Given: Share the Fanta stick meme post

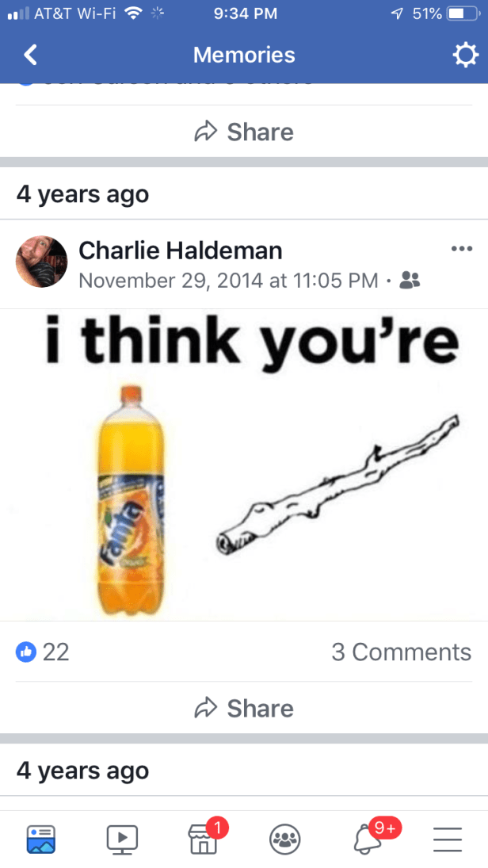Looking at the screenshot, I should pyautogui.click(x=244, y=708).
